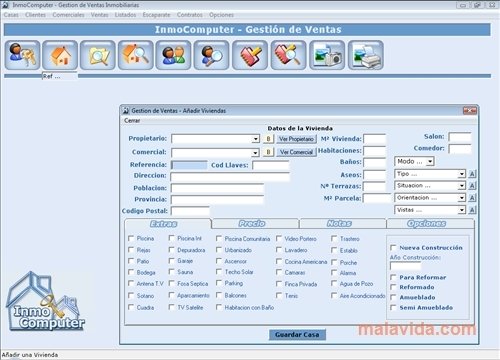Open the two people clients icon
Screen dimensions: 500x360
pos(174,55)
